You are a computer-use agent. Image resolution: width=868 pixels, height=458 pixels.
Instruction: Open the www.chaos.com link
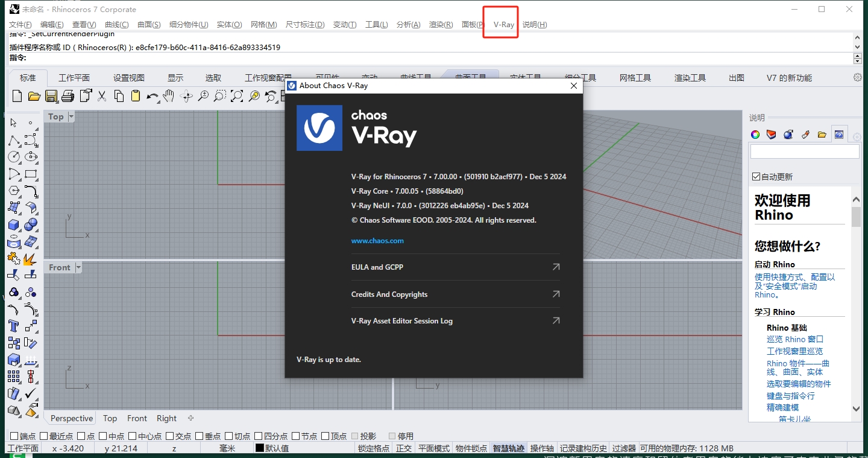pyautogui.click(x=377, y=241)
